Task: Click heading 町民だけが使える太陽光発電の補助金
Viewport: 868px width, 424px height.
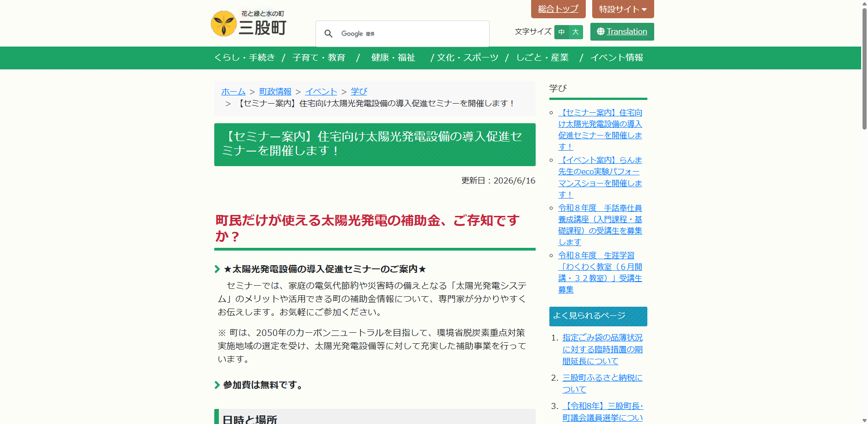Action: pos(367,228)
